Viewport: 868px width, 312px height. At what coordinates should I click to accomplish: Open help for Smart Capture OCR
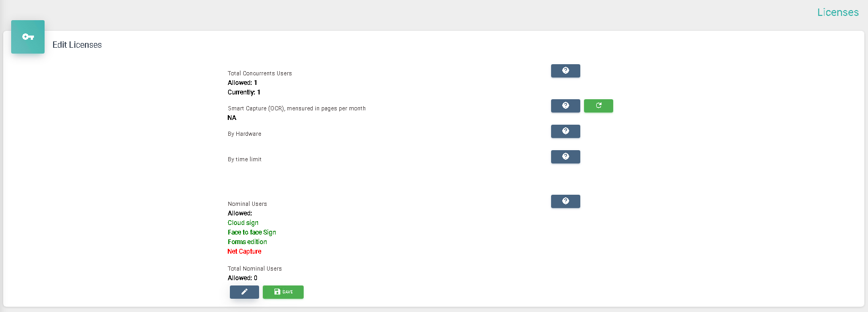coord(565,106)
